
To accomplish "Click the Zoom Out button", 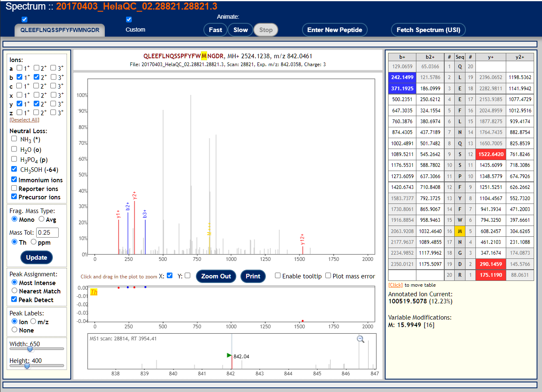I will pos(216,276).
